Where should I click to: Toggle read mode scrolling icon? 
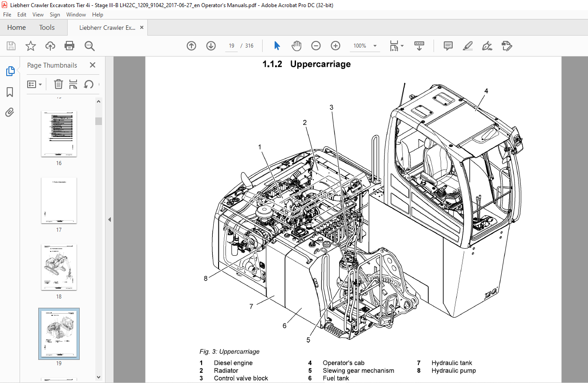tap(419, 46)
